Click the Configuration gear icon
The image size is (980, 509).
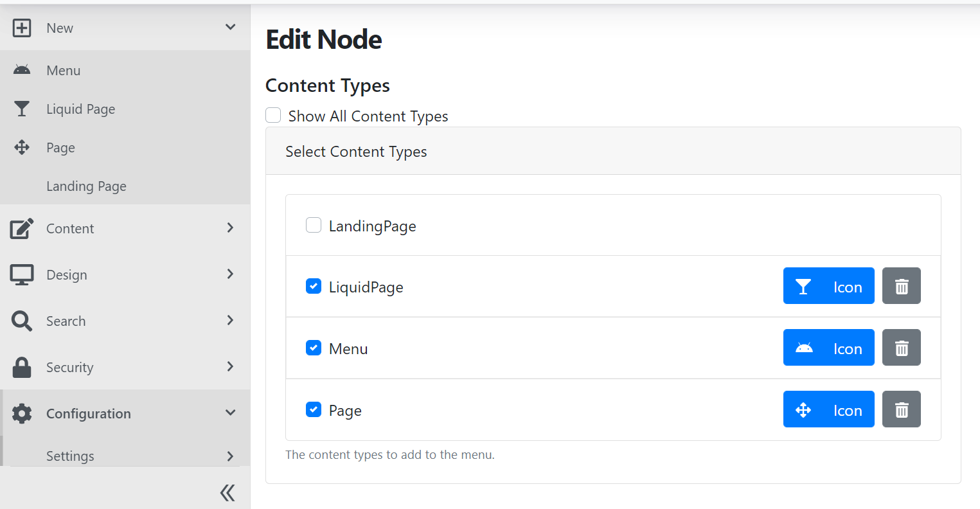pyautogui.click(x=22, y=413)
